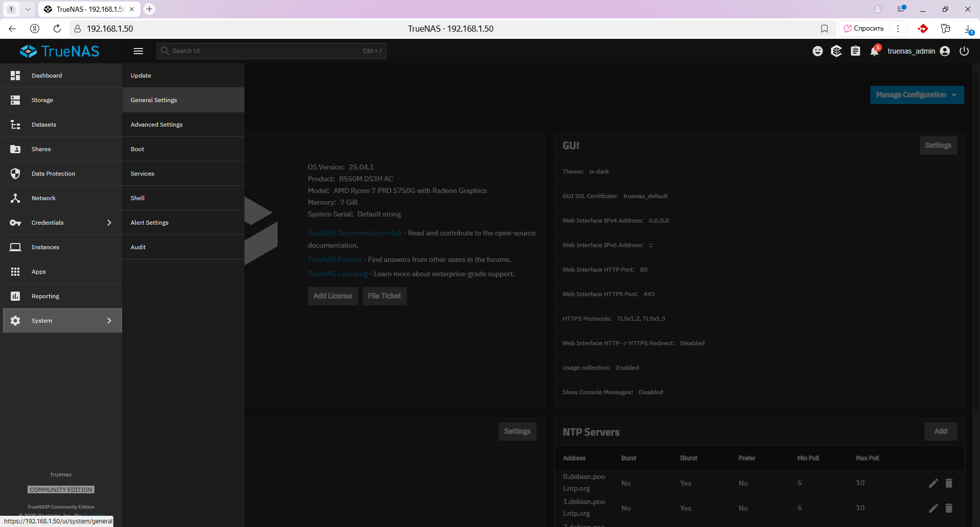Click the power button icon
The image size is (980, 527).
(x=964, y=51)
